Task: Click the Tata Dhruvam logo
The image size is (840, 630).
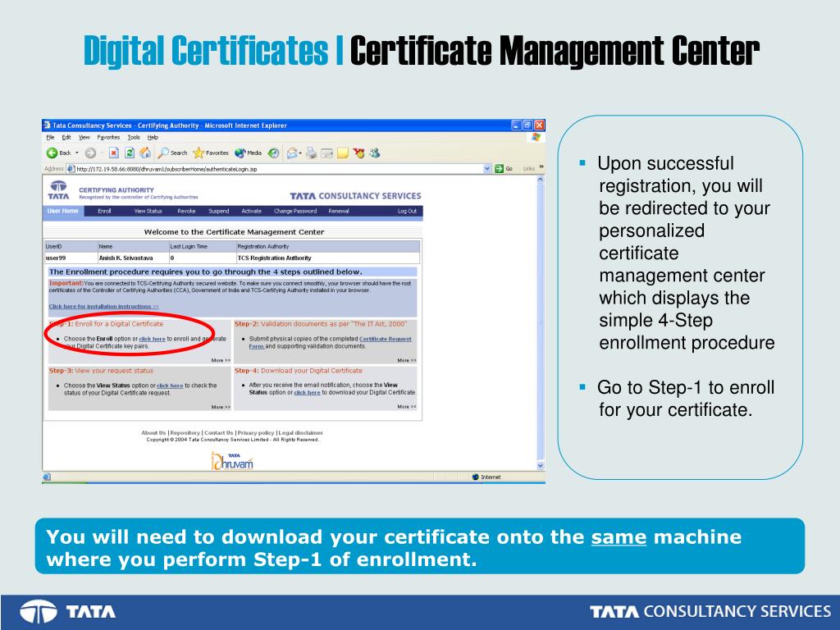Action: click(x=232, y=461)
